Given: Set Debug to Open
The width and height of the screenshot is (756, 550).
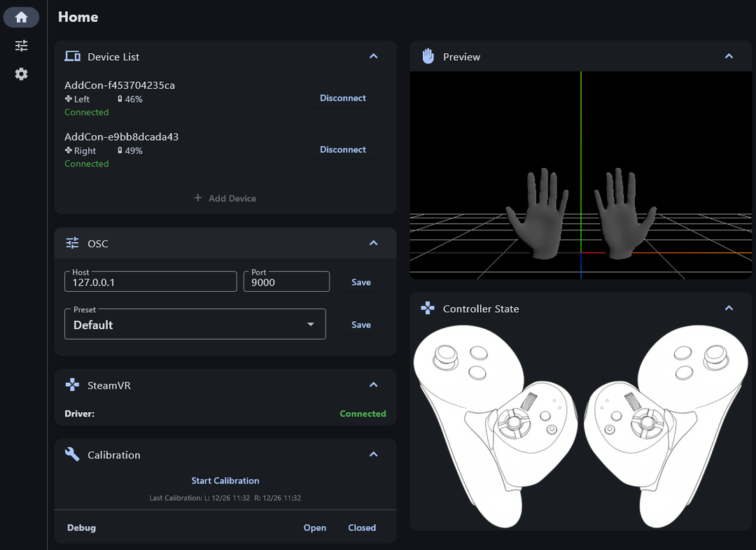Looking at the screenshot, I should [314, 528].
